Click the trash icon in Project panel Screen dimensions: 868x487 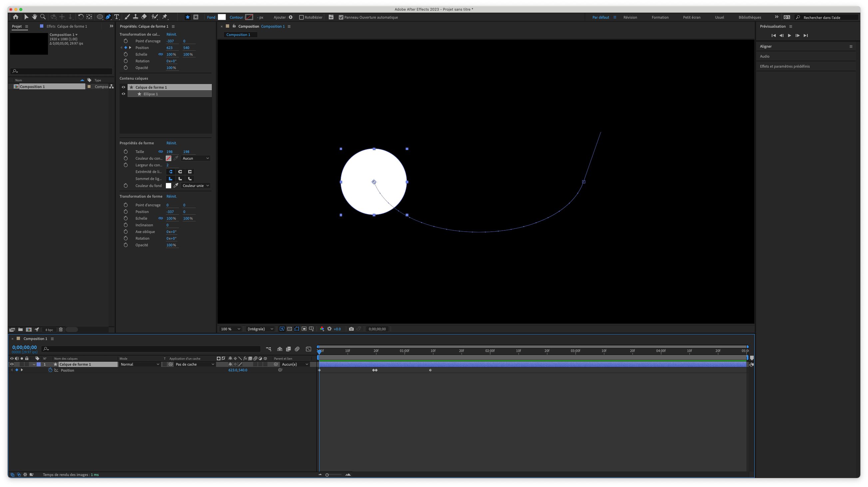[x=61, y=330]
